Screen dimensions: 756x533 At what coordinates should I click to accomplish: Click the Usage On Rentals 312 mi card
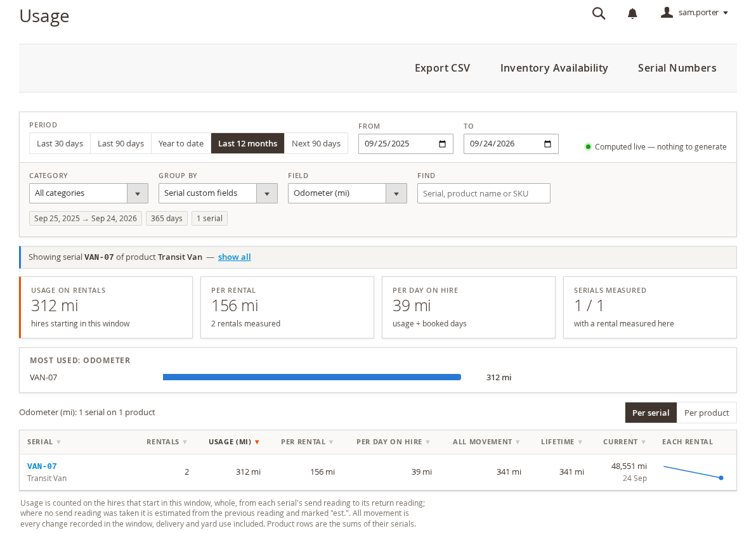coord(106,307)
